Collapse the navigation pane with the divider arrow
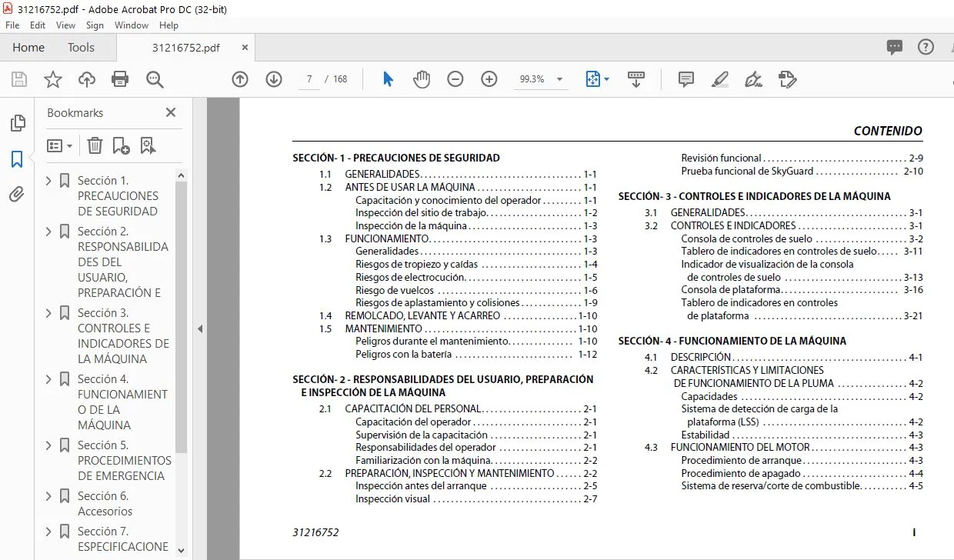 200,328
